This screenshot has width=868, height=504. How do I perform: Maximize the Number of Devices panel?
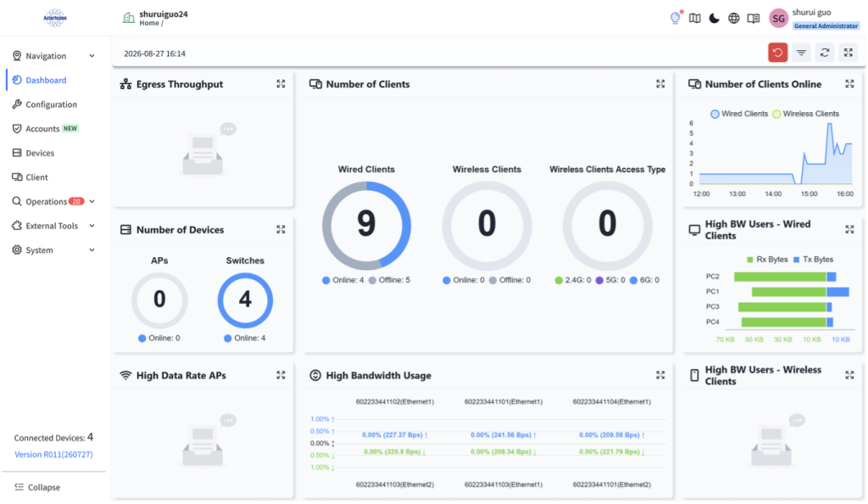pos(281,229)
